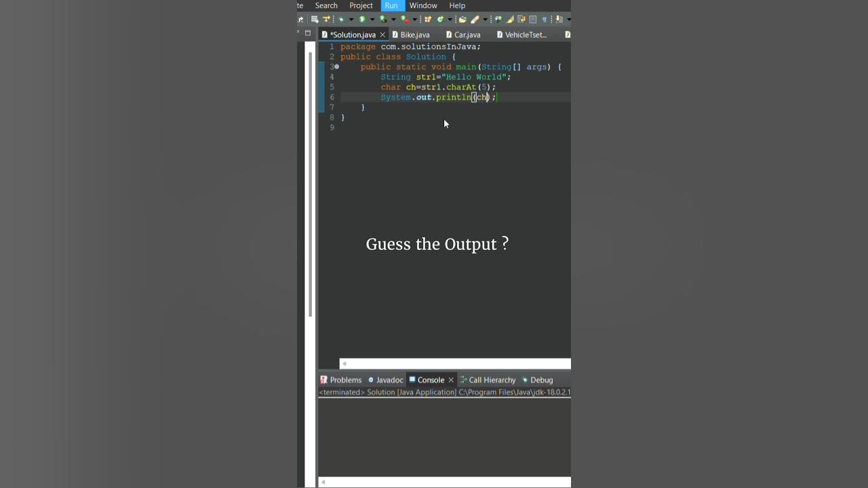Screen dimensions: 868x488
Task: Click the New Java Class icon
Action: [x=440, y=19]
